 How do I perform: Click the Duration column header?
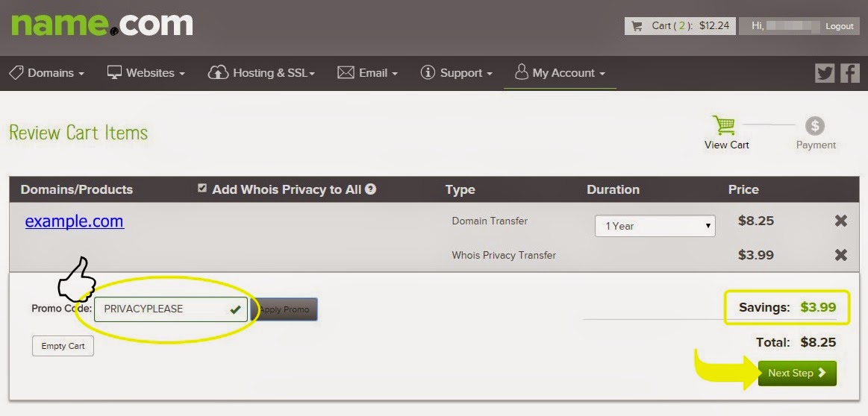tap(613, 190)
